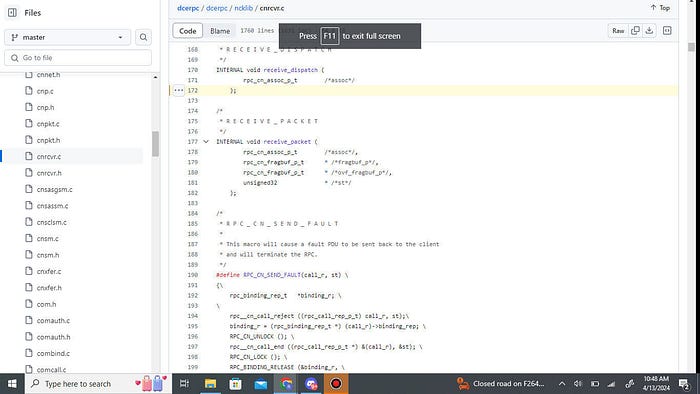This screenshot has width=700, height=394.
Task: Collapse the Files side panel icon
Action: (x=12, y=12)
